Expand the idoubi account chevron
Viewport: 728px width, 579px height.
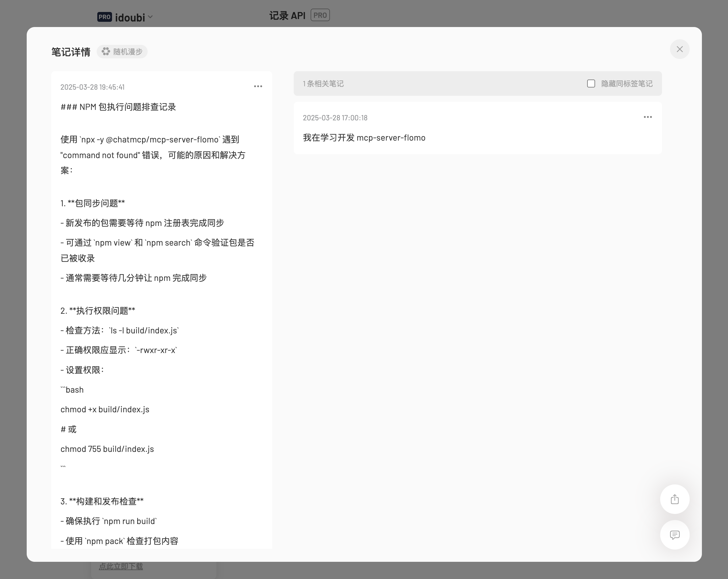151,17
